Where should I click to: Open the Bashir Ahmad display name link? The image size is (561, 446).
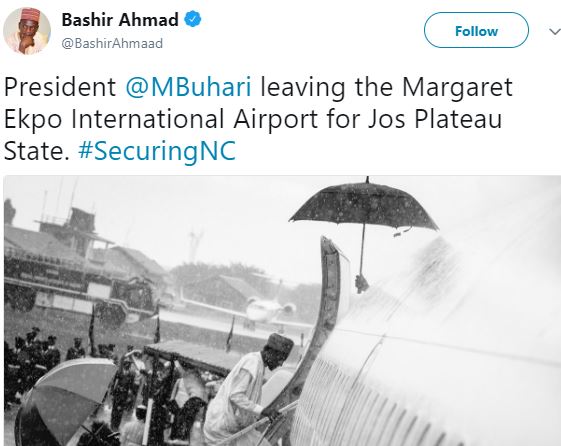coord(120,20)
